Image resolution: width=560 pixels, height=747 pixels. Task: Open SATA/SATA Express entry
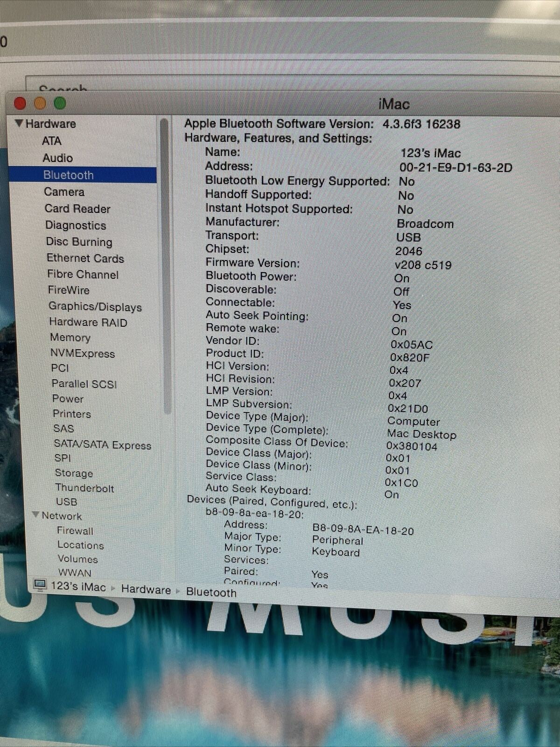pyautogui.click(x=102, y=444)
